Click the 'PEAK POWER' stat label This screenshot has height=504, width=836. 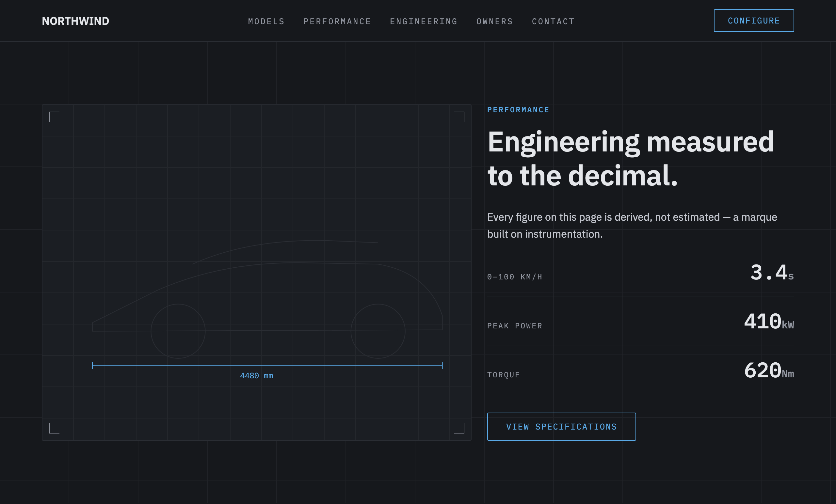pyautogui.click(x=515, y=326)
